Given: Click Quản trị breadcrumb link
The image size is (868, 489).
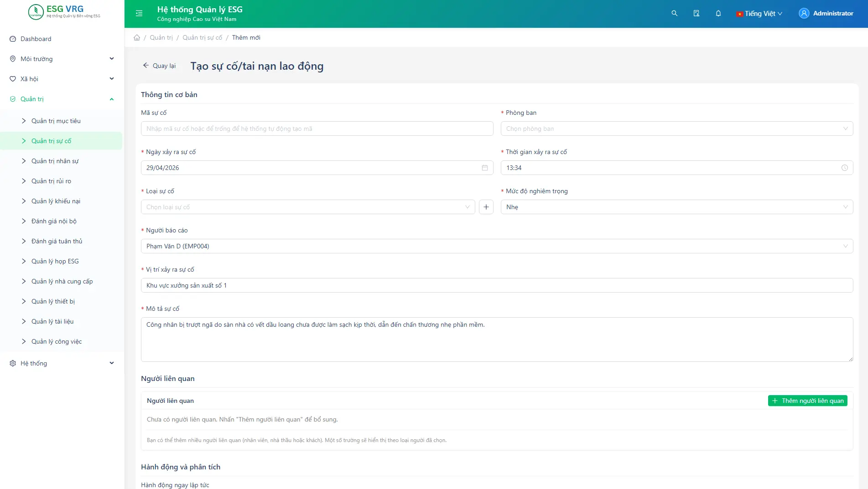Looking at the screenshot, I should point(161,37).
